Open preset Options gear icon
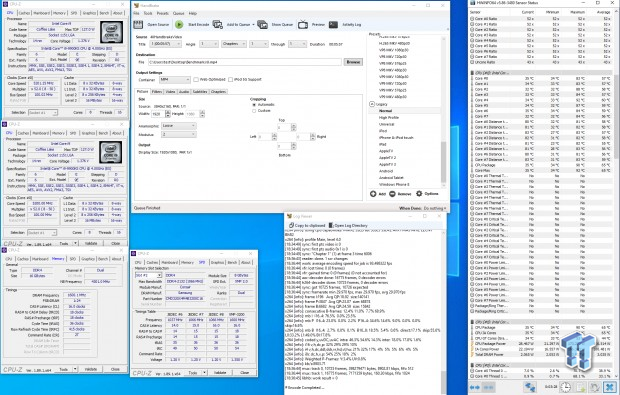This screenshot has height=395, width=620. (419, 193)
